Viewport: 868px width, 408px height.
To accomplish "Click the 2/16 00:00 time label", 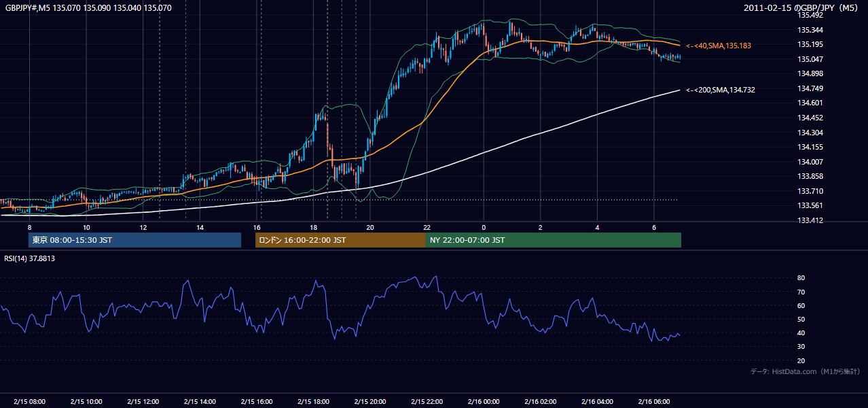I will (x=484, y=401).
